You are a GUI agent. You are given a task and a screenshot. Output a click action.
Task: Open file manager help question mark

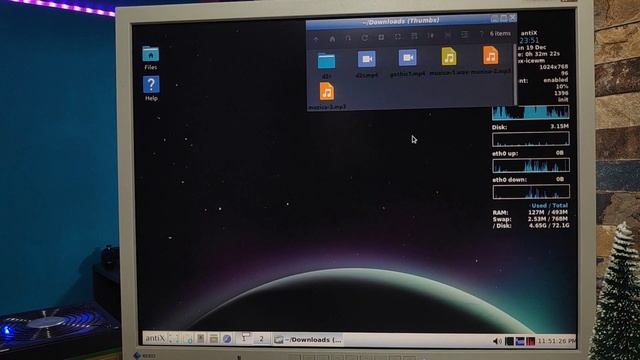(481, 35)
